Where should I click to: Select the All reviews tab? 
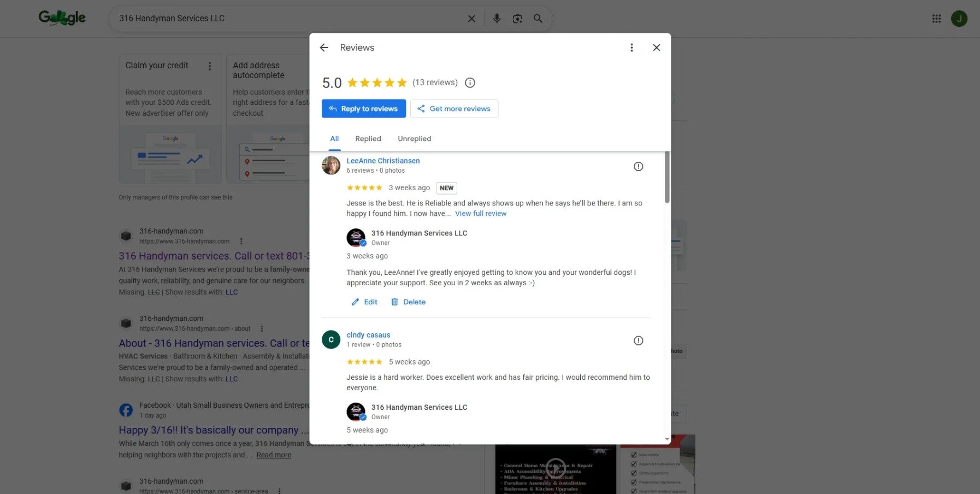(334, 139)
